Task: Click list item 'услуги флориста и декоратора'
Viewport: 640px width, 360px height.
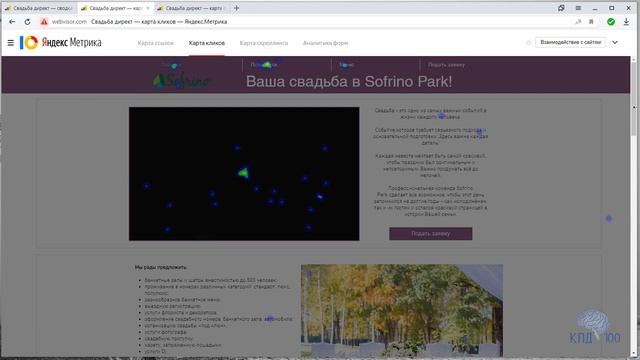Action: tap(180, 313)
